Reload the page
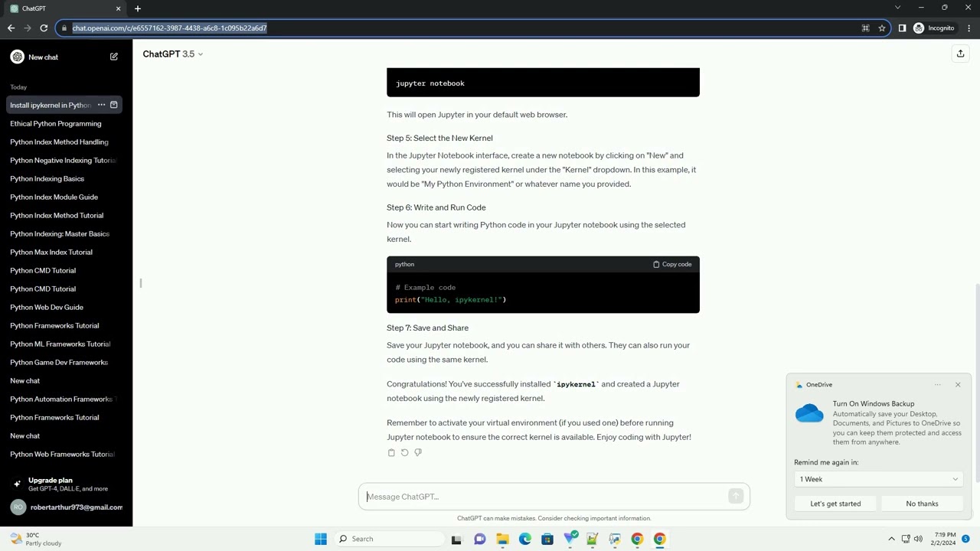This screenshot has height=551, width=980. click(x=44, y=28)
